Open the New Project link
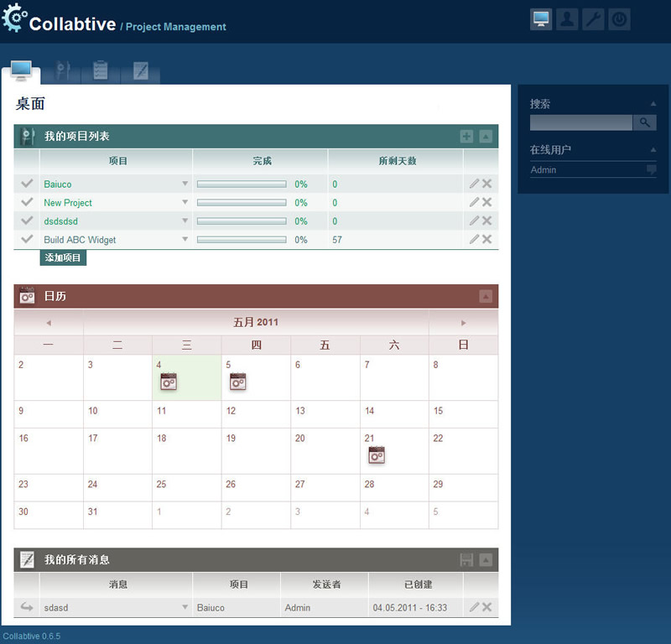671x644 pixels. click(68, 203)
